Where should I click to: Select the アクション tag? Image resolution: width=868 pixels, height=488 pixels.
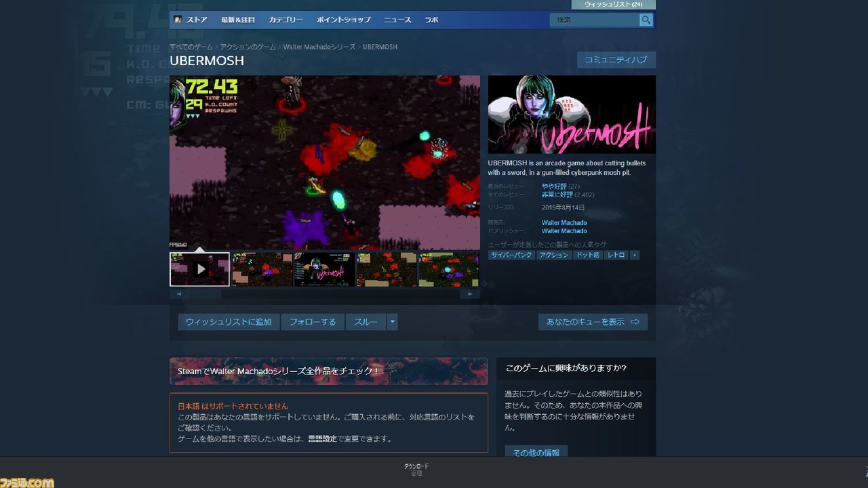click(x=553, y=256)
